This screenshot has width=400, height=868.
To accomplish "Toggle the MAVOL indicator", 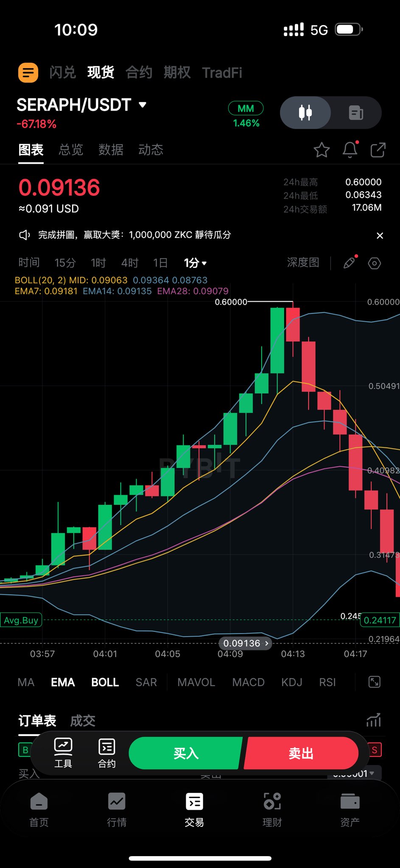I will (196, 682).
